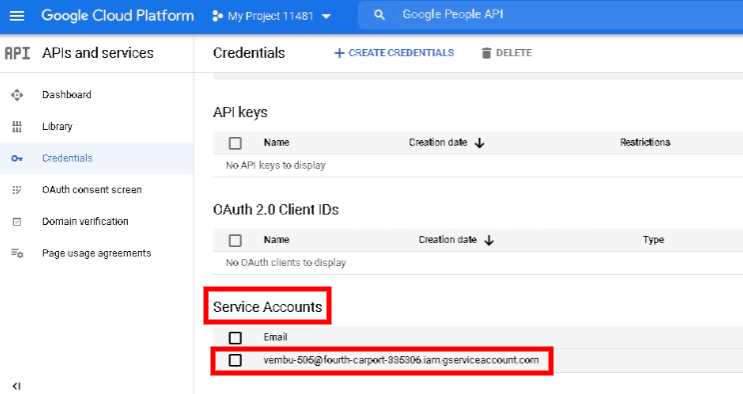Collapse the sidebar with bottom chevron

(17, 386)
